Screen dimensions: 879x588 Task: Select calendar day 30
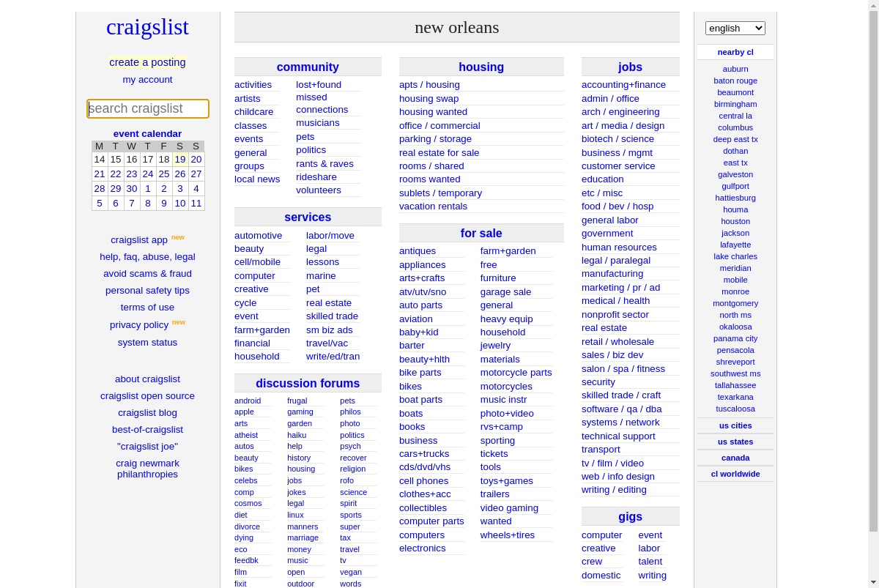coord(131,188)
